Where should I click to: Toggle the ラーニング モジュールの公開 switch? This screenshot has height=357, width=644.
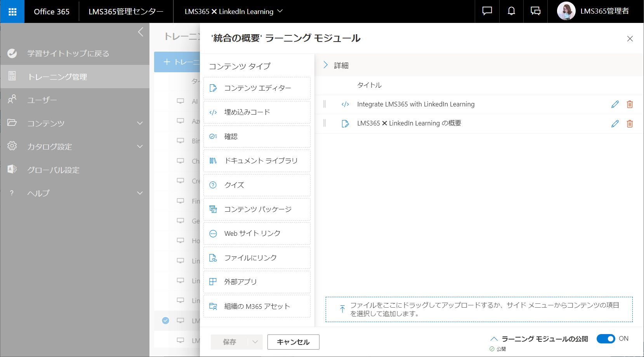click(x=606, y=339)
